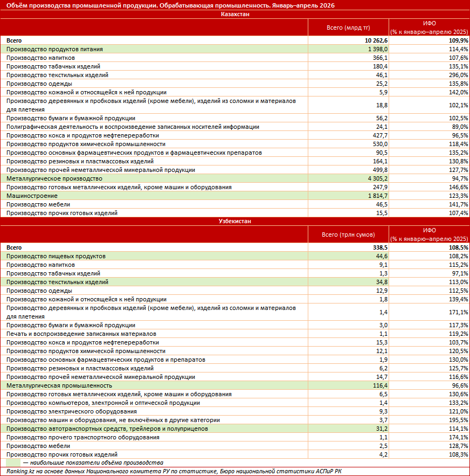
Task: Click the green legend color swatch
Action: point(13,463)
